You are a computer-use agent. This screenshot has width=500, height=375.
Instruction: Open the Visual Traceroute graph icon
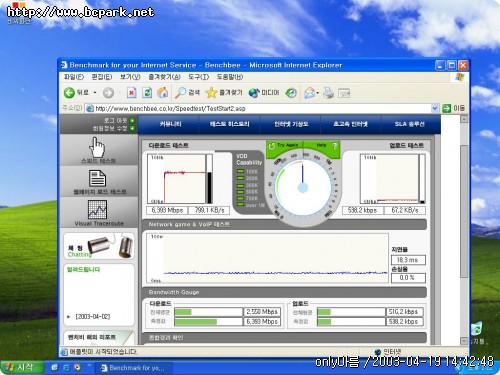[x=97, y=209]
